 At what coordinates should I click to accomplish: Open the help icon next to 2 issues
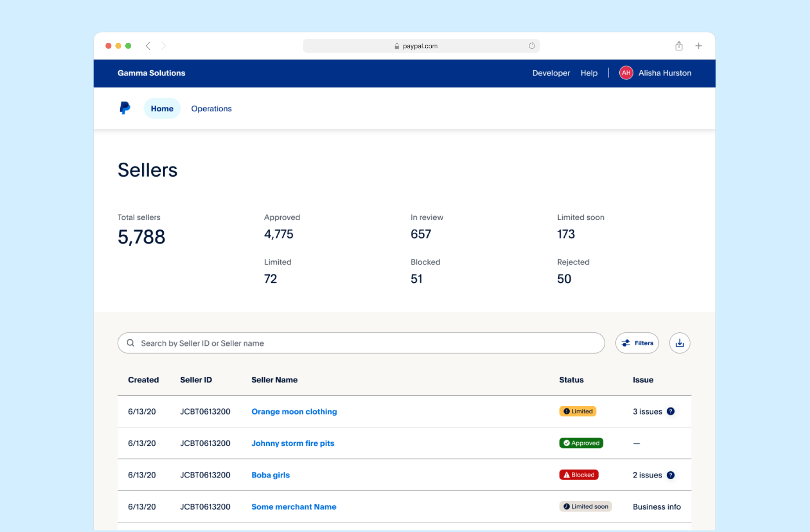(x=671, y=475)
